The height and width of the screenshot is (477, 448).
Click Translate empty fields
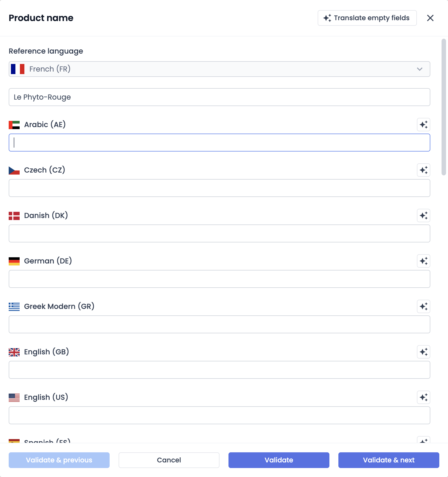point(367,18)
